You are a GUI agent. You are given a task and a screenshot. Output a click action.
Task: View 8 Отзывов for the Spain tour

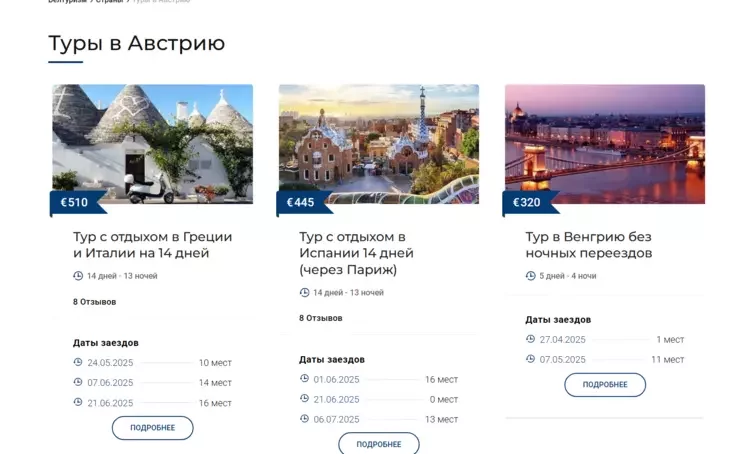point(320,318)
